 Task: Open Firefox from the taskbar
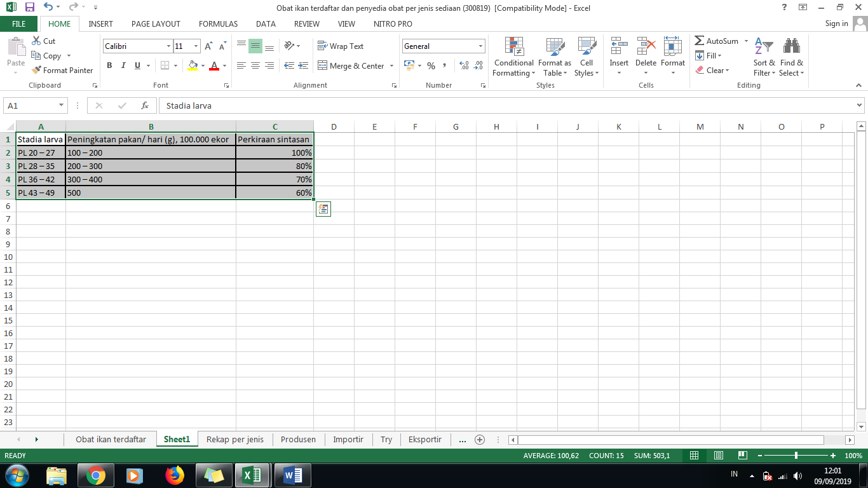173,475
